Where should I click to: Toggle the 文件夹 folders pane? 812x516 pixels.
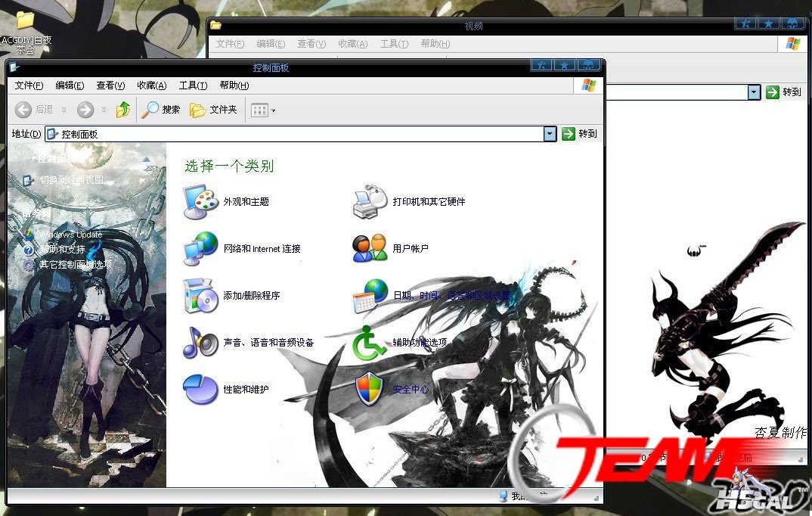click(x=213, y=109)
